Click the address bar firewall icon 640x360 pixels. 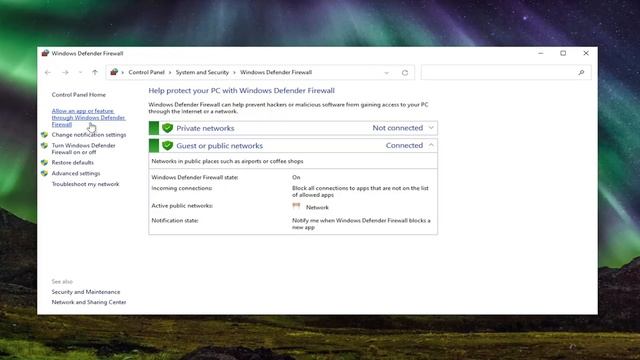point(114,72)
